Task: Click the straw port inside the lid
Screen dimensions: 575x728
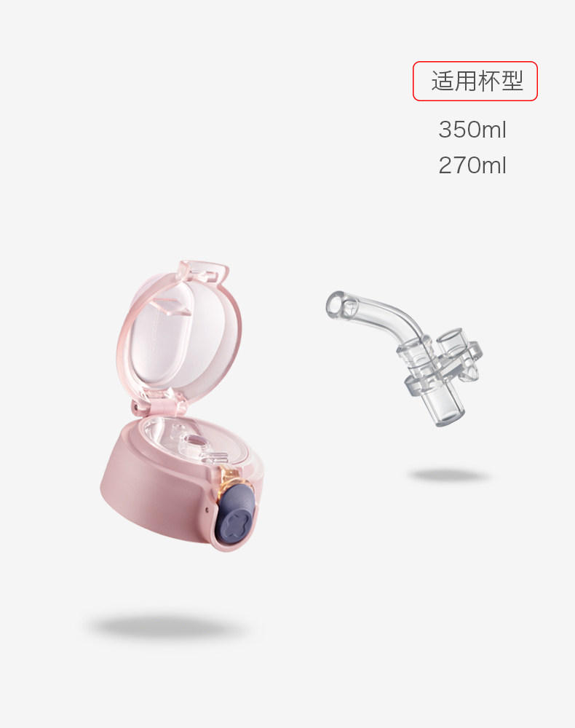Action: pos(195,442)
